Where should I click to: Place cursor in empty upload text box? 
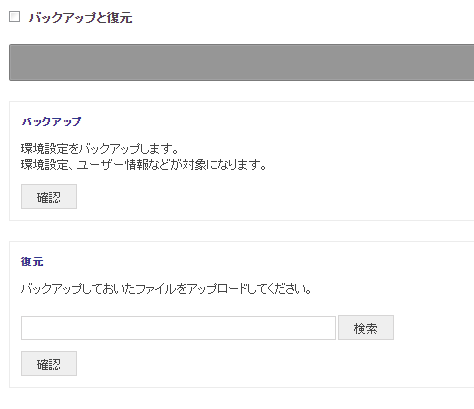click(178, 328)
